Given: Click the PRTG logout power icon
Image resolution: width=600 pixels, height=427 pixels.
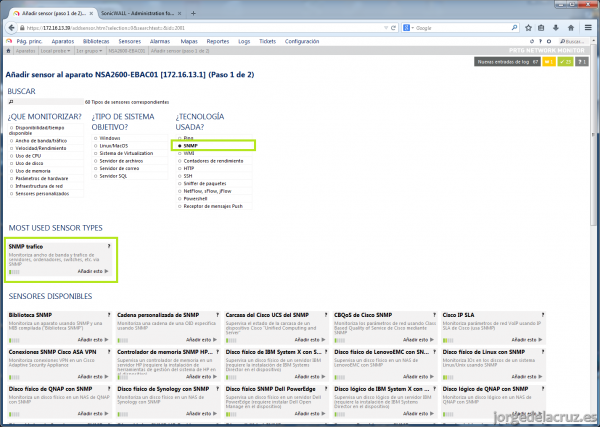Looking at the screenshot, I should (x=549, y=41).
